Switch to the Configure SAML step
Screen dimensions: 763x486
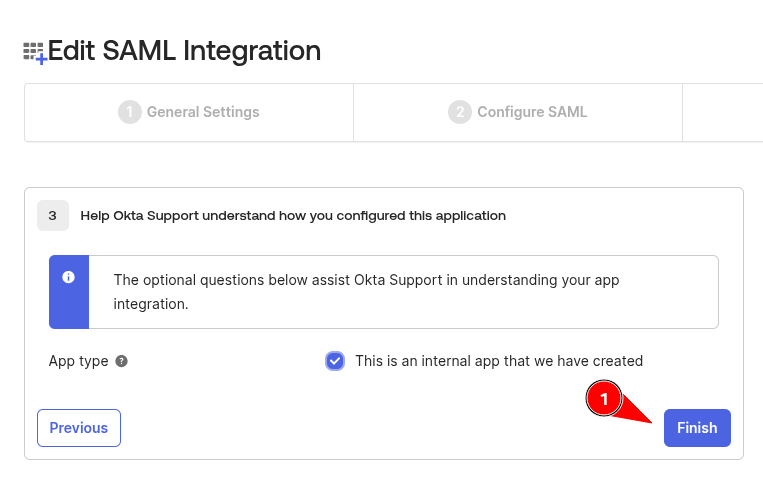(518, 112)
